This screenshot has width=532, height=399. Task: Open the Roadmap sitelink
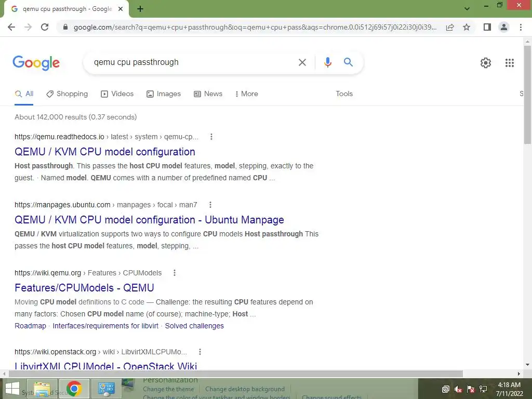pos(30,326)
